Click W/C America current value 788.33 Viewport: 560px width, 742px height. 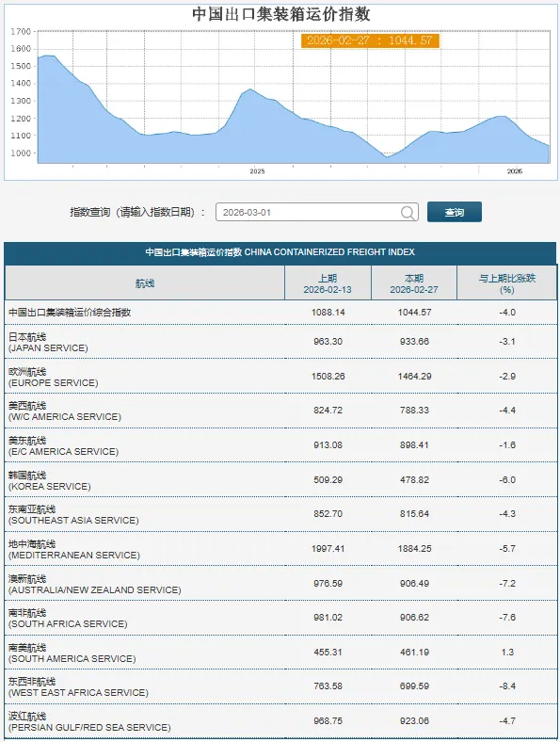(414, 411)
